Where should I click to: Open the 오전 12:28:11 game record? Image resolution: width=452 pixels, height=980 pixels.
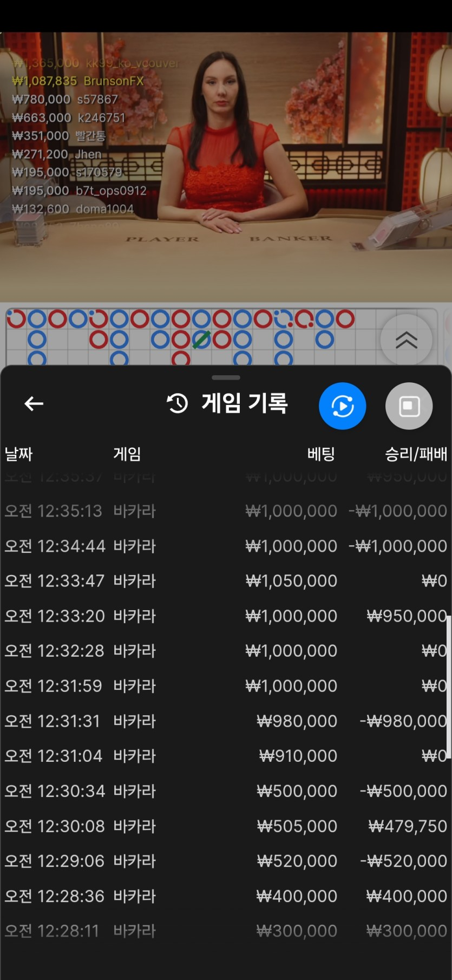pyautogui.click(x=226, y=931)
